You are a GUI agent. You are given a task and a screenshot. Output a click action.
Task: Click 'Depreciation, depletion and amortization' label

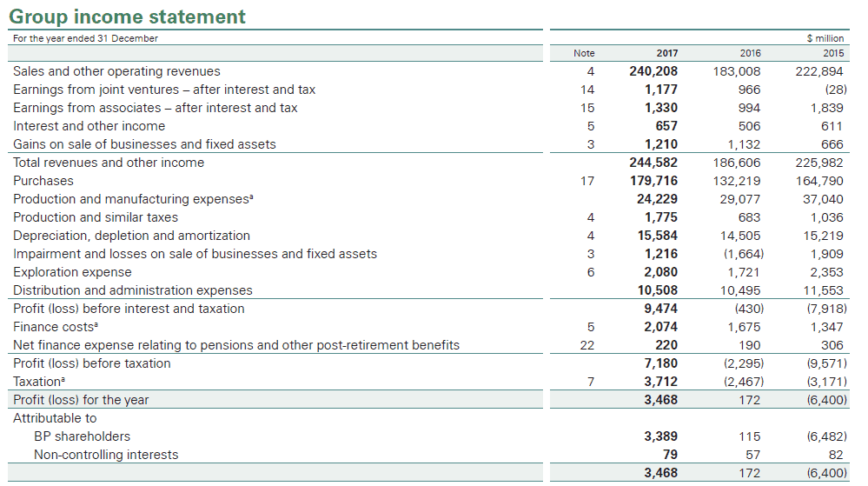pos(131,236)
